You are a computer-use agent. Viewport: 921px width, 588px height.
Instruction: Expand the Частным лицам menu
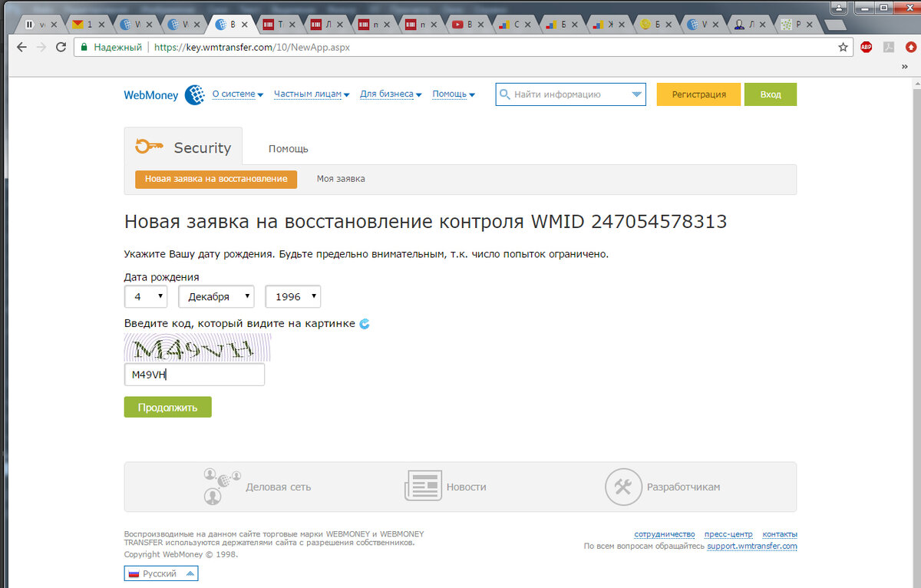click(x=312, y=94)
